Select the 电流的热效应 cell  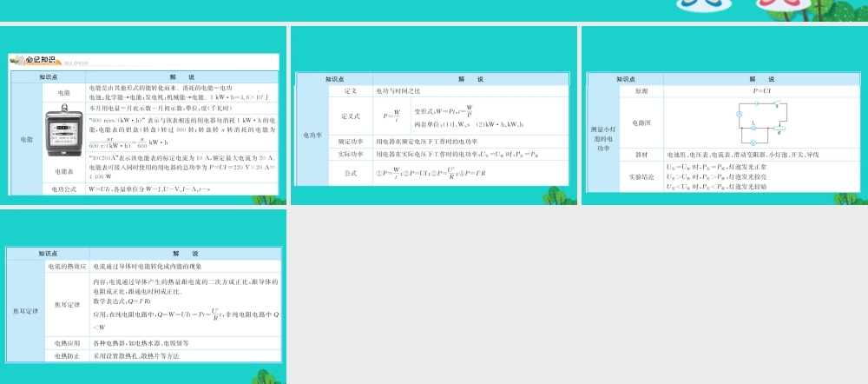[67, 267]
